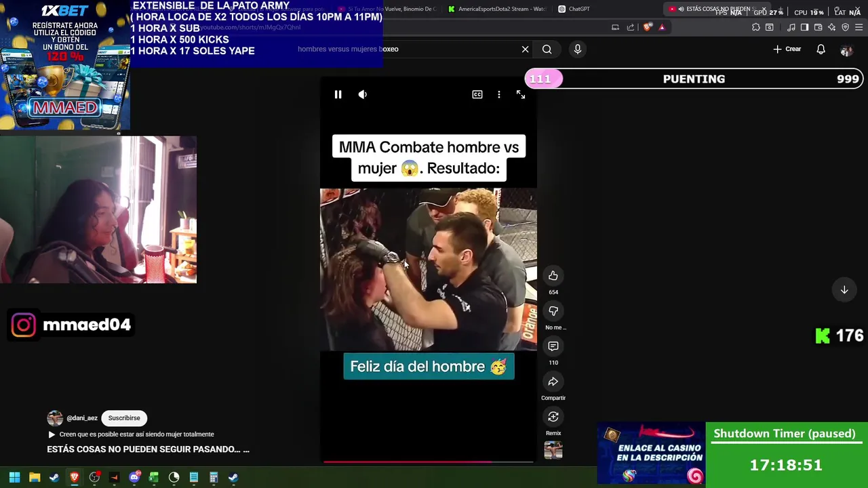Viewport: 868px width, 488px height.
Task: Open the Brave Rewards triangle icon
Action: (x=662, y=28)
